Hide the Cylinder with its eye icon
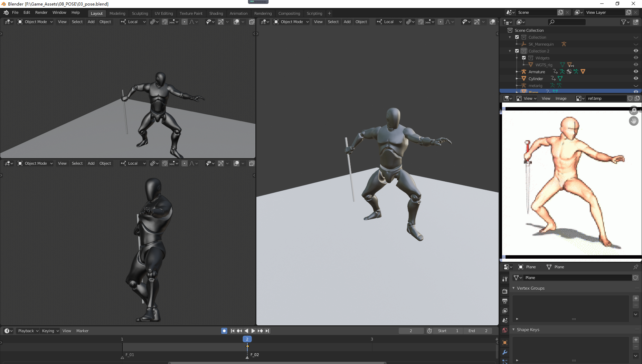The width and height of the screenshot is (642, 364). point(636,78)
